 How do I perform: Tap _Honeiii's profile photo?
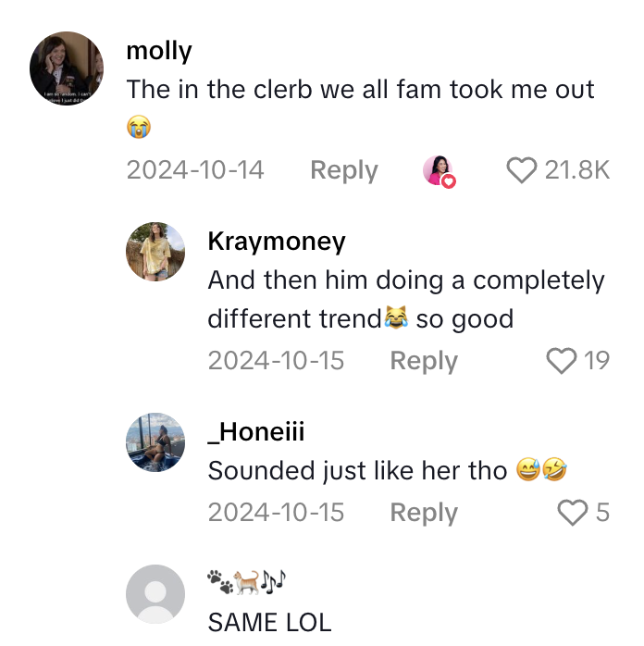click(x=155, y=442)
